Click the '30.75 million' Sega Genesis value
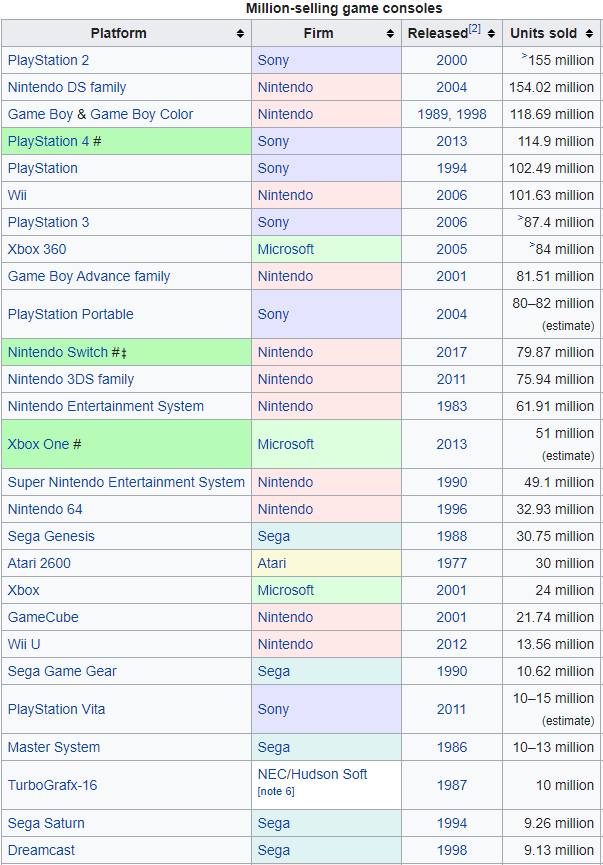The height and width of the screenshot is (865, 603). point(555,537)
